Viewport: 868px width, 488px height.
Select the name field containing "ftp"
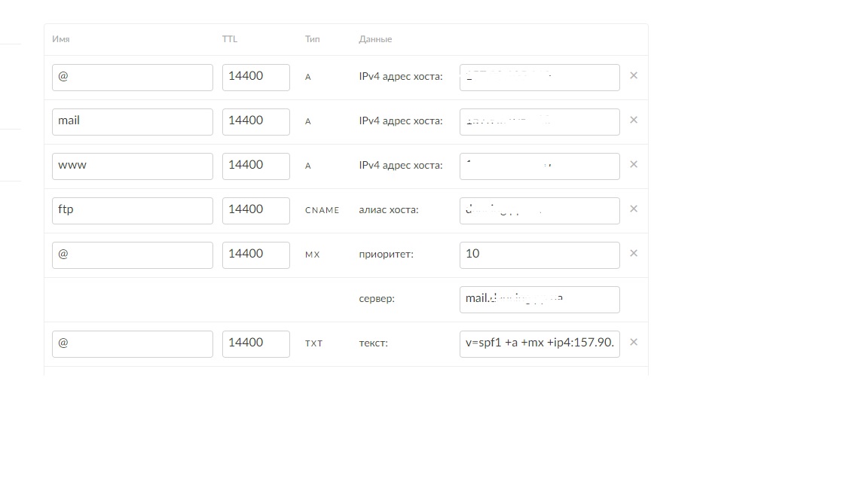click(x=132, y=210)
